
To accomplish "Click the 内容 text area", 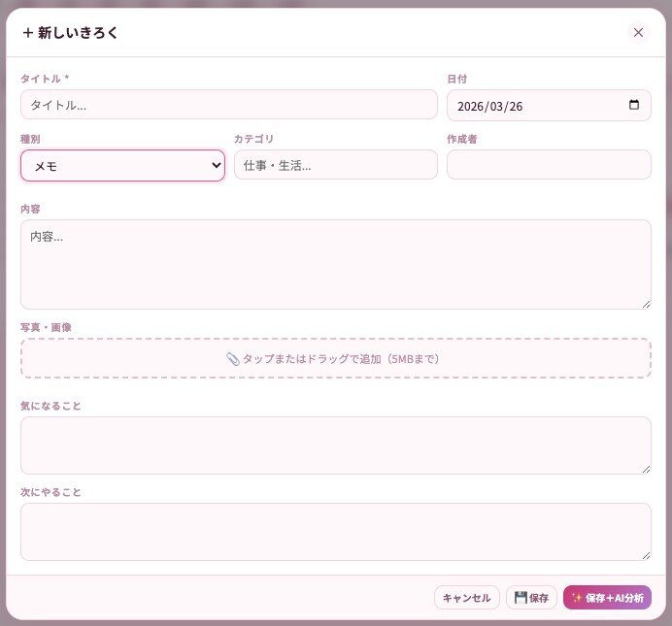I will click(336, 264).
